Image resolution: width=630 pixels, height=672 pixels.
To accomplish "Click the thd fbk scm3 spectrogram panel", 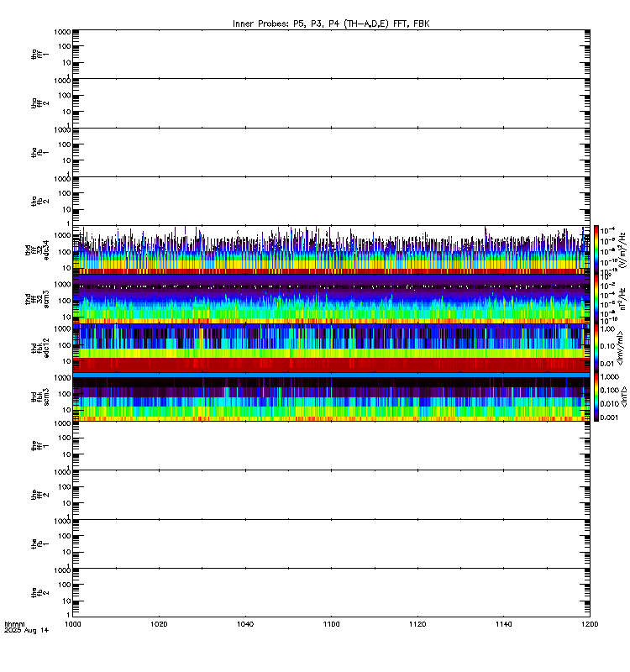I will tap(331, 396).
